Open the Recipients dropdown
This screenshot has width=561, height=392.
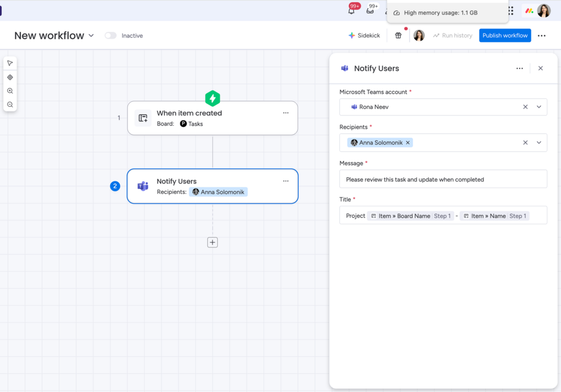click(538, 142)
